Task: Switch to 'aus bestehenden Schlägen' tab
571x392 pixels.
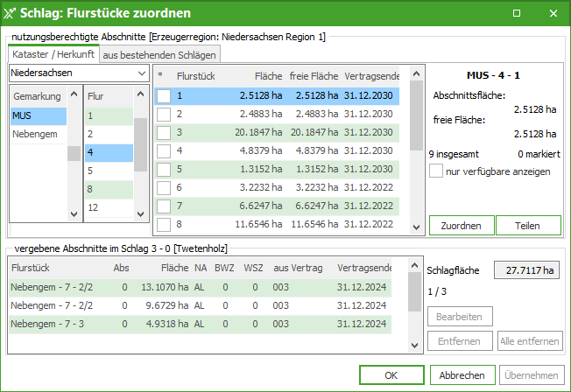Action: 159,54
